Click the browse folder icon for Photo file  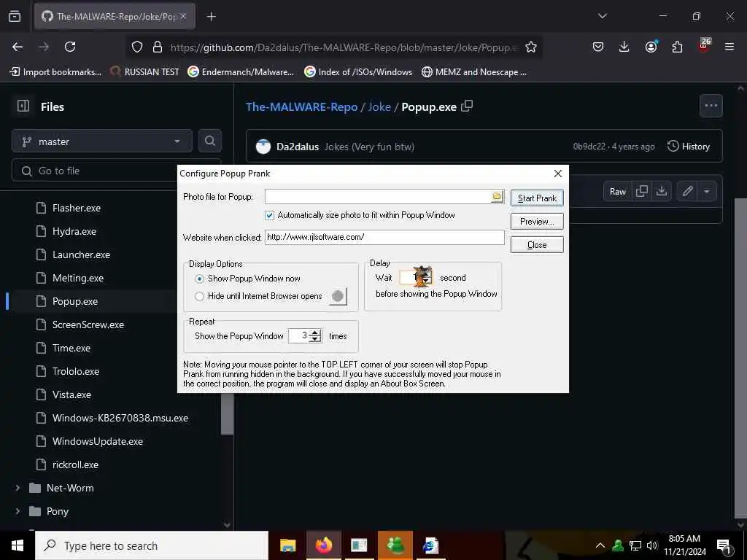point(497,196)
